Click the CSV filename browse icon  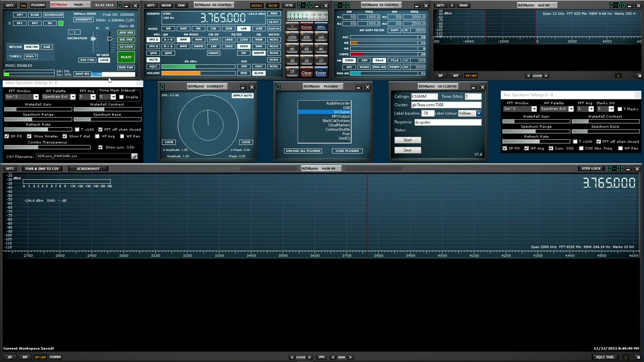click(134, 156)
